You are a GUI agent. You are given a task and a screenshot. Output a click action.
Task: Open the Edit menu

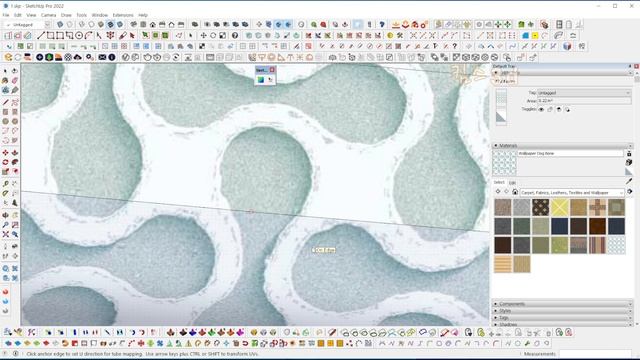[18, 15]
